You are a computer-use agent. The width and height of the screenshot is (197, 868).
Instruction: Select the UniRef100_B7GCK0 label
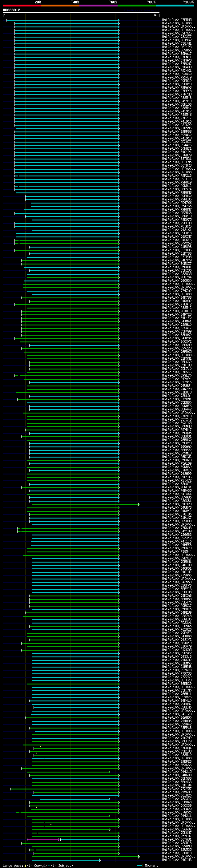tap(177, 812)
